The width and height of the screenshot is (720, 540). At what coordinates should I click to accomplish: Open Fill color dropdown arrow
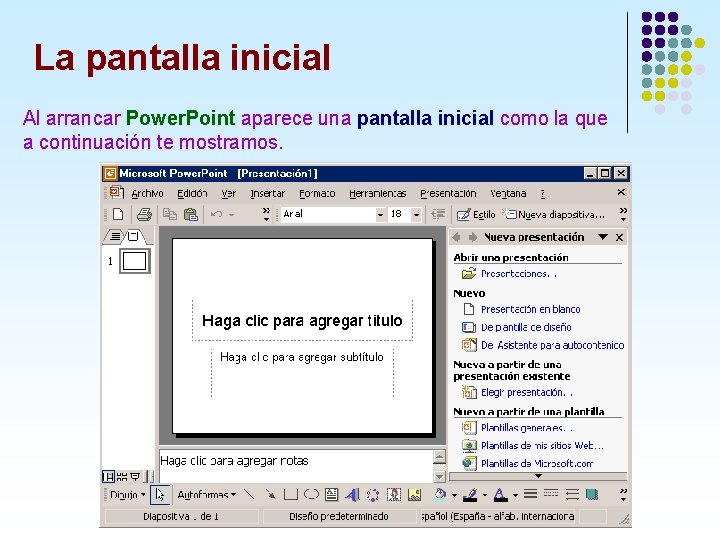point(454,495)
